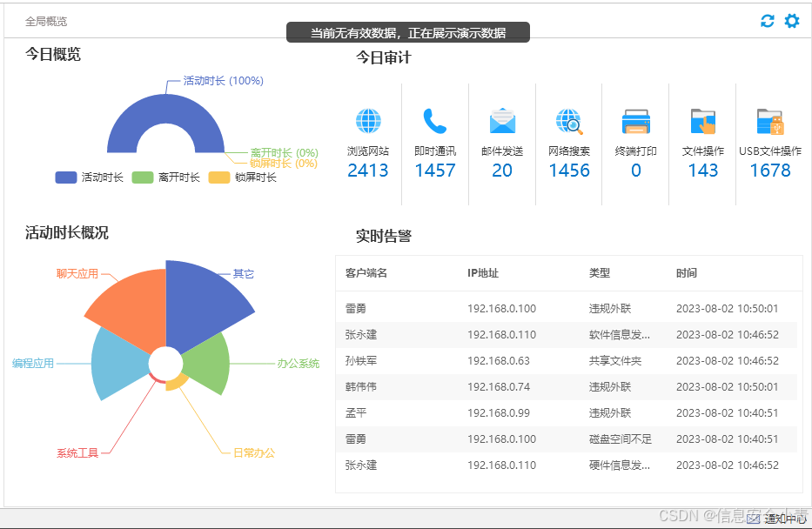Click the 共享文件夹 alert type cell
This screenshot has height=529, width=812.
pyautogui.click(x=614, y=361)
